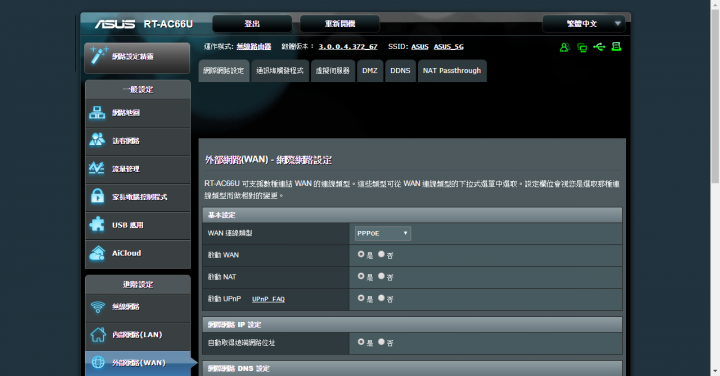This screenshot has height=376, width=720.
Task: Click the WAN 連線類型 row label
Action: pyautogui.click(x=230, y=233)
